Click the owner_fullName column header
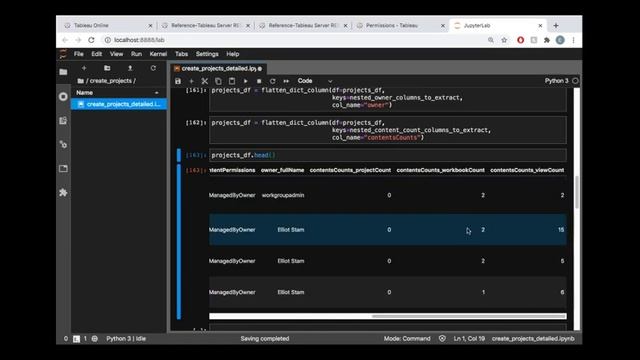Screen dimensions: 640x360 click(x=282, y=170)
